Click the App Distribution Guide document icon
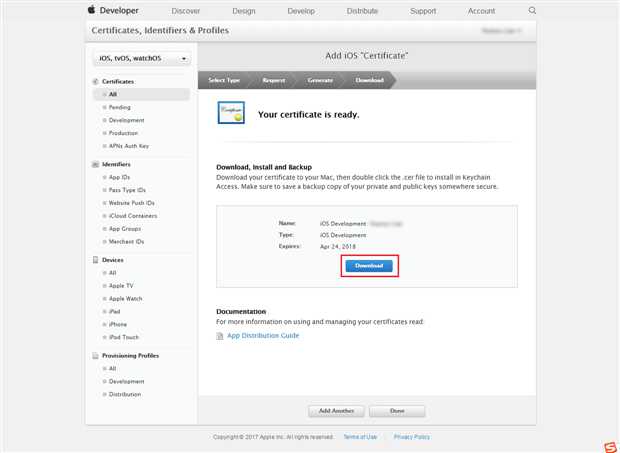 coord(220,336)
